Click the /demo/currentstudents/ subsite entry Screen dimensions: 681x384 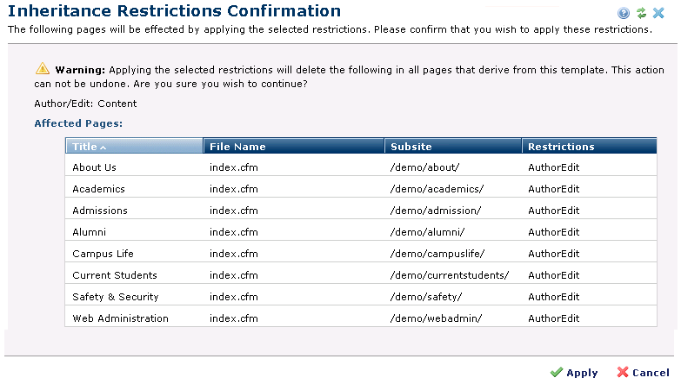tap(449, 275)
